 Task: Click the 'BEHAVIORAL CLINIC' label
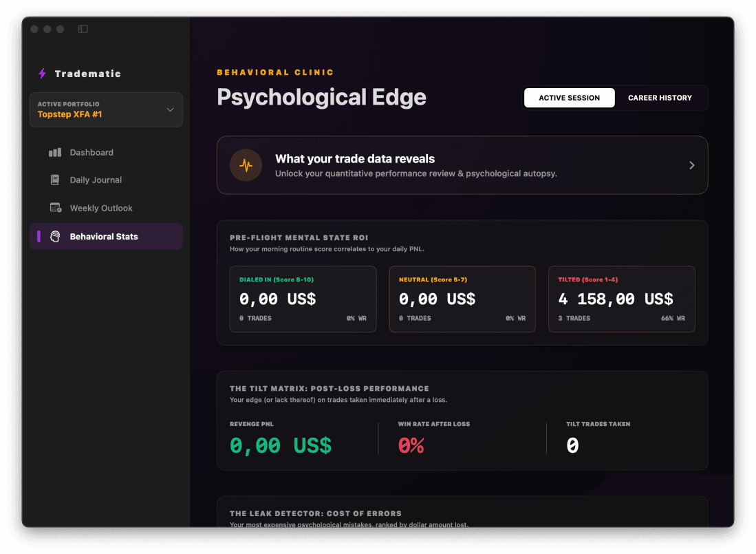pyautogui.click(x=275, y=72)
